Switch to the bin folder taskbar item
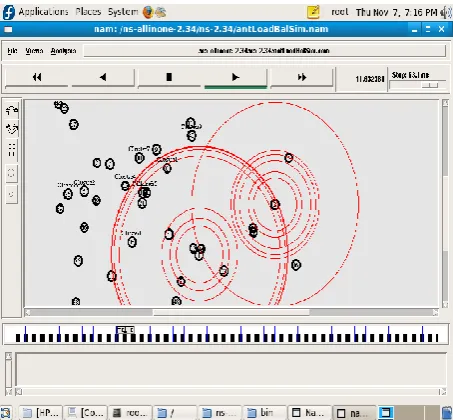This screenshot has width=453, height=420. tap(265, 413)
